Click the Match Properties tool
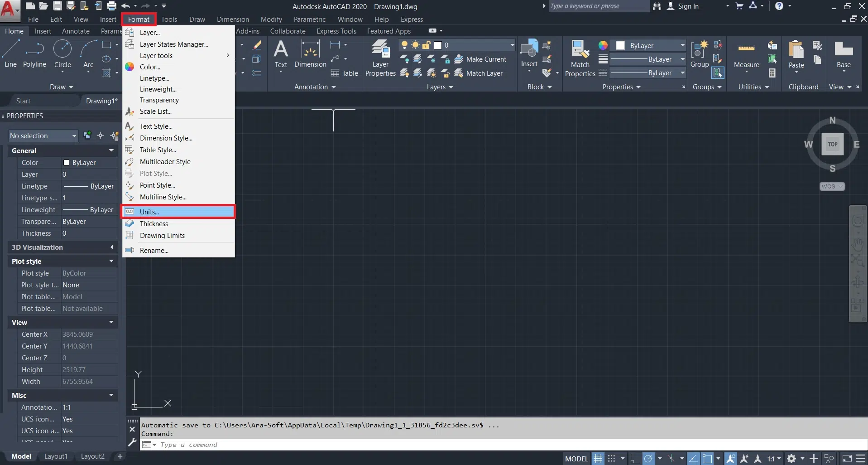Screen dimensions: 868x465 click(x=580, y=58)
